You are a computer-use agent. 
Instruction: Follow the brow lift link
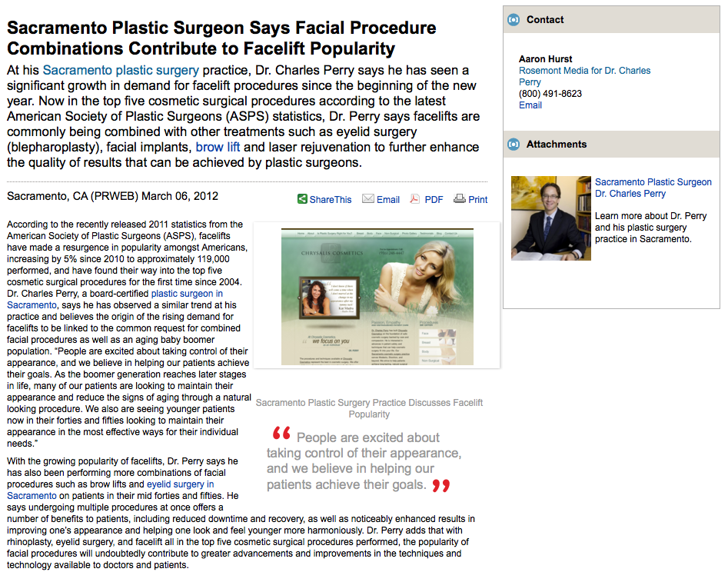tap(218, 147)
